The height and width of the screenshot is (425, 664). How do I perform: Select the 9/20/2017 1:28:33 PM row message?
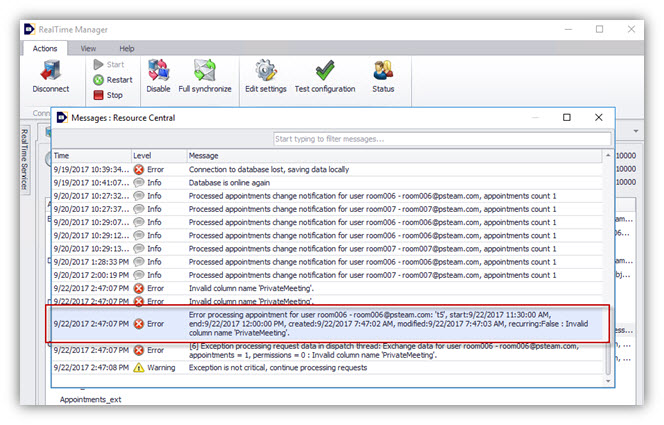tap(372, 262)
